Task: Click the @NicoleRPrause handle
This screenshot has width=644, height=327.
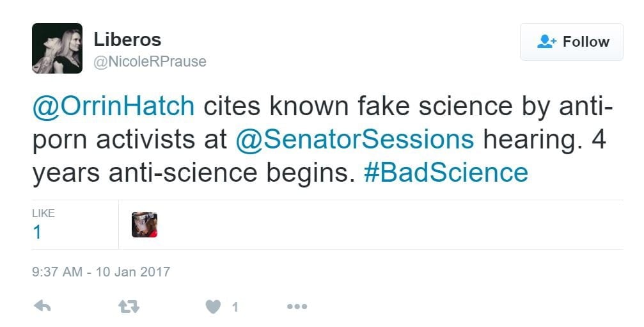Action: coord(150,62)
